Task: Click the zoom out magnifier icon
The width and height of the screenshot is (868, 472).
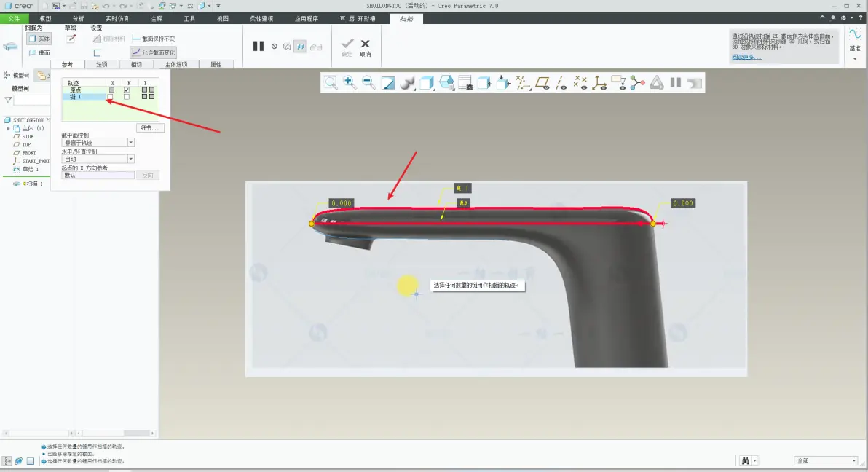Action: pyautogui.click(x=368, y=82)
